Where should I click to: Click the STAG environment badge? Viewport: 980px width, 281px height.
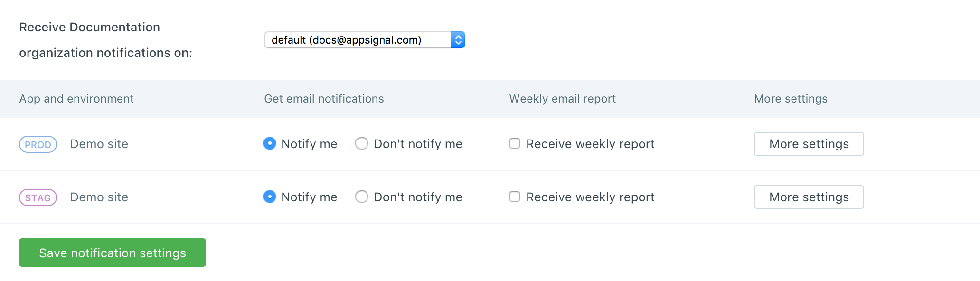38,197
